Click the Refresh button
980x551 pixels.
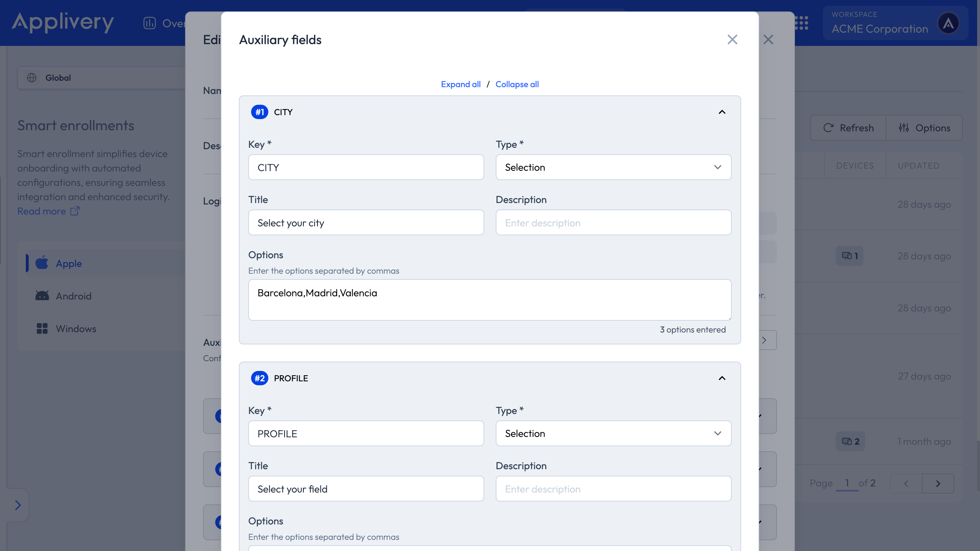(x=848, y=128)
